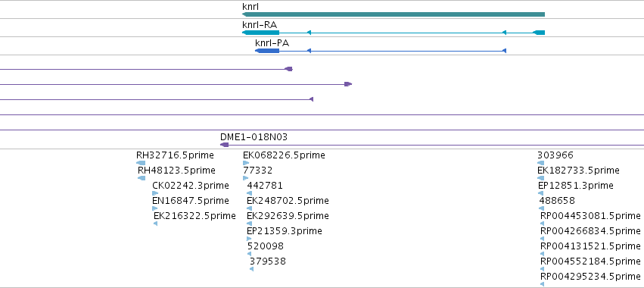
Task: Click the knrl-RA rightmost exon block
Action: pos(539,33)
